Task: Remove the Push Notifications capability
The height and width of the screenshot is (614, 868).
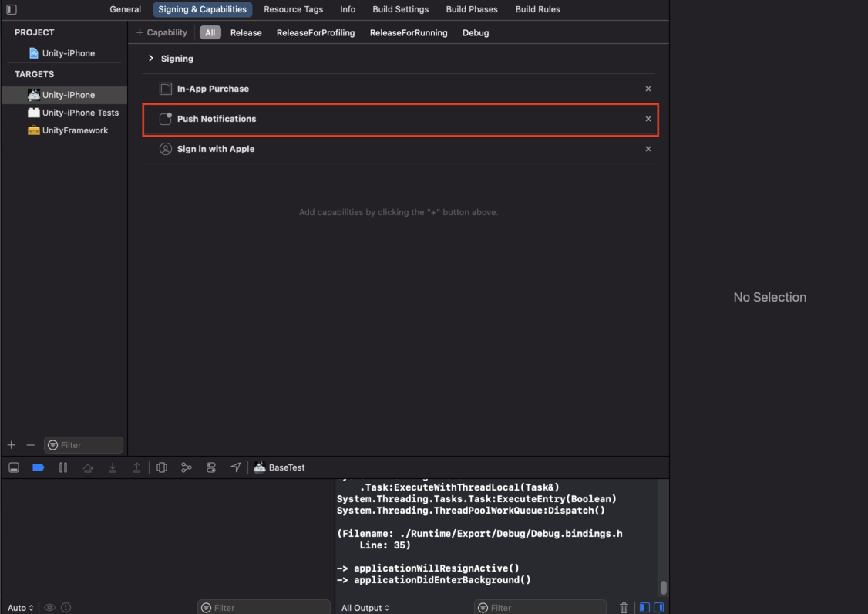Action: pos(648,119)
